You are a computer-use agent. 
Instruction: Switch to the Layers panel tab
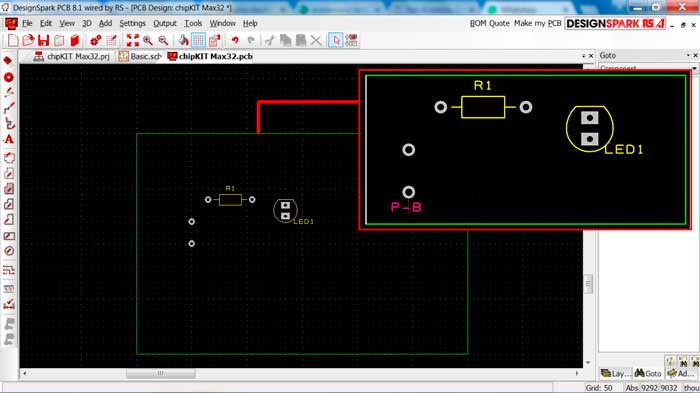615,373
